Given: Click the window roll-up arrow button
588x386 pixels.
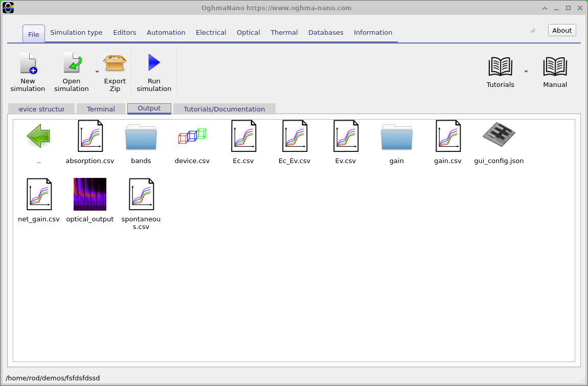Looking at the screenshot, I should tap(545, 8).
